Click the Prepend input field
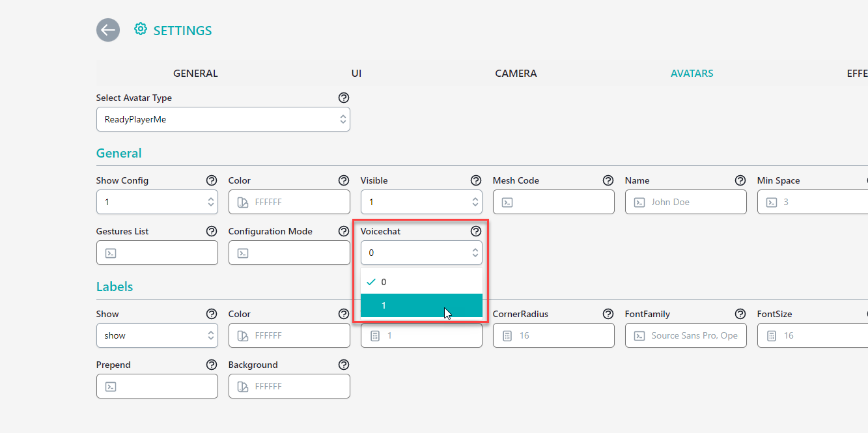This screenshot has width=868, height=433. point(157,386)
